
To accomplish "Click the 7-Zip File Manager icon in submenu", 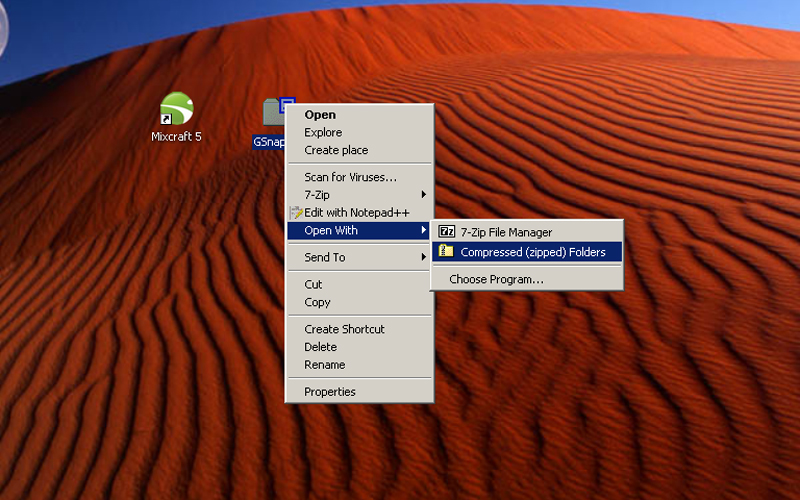I will (x=446, y=232).
